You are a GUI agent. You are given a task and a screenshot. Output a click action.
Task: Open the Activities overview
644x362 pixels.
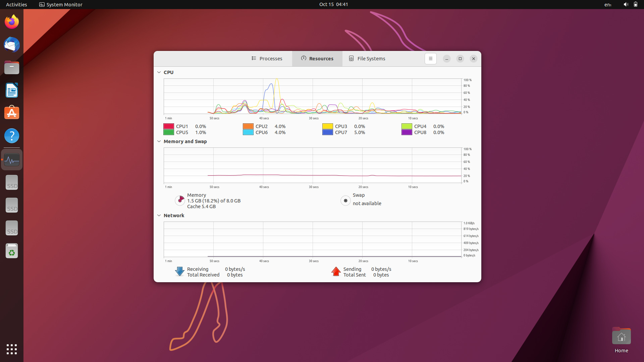coord(16,4)
